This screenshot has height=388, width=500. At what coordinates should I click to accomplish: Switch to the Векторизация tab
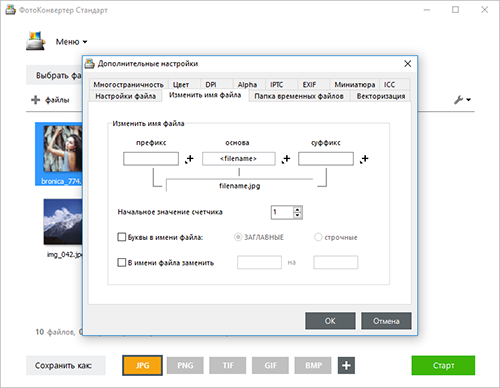click(x=381, y=96)
